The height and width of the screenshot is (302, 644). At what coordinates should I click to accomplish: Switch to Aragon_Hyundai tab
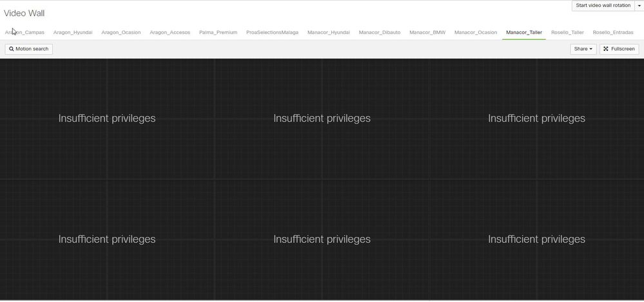(73, 32)
